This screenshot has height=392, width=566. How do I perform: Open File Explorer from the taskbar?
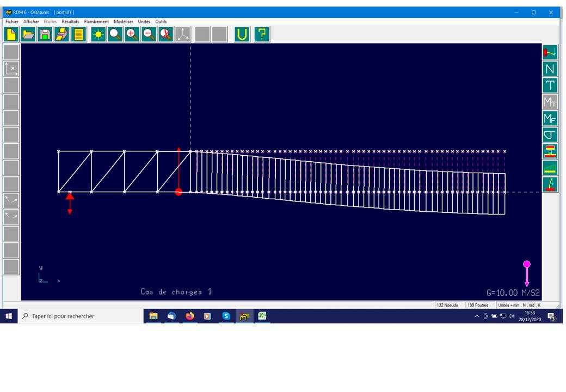click(153, 316)
